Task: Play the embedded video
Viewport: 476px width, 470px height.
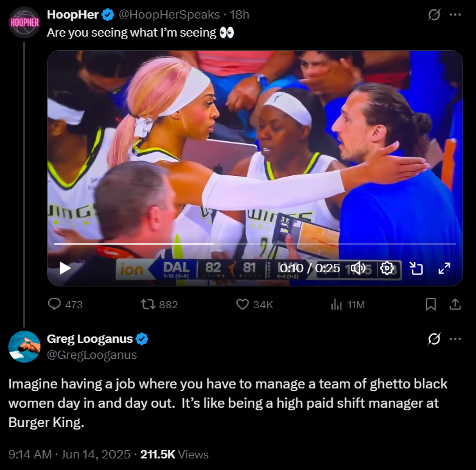Action: pyautogui.click(x=65, y=268)
